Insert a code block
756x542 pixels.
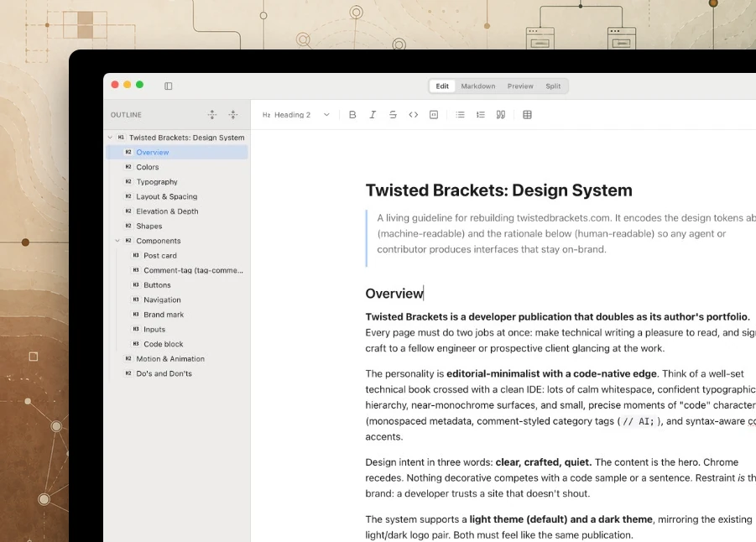click(x=434, y=115)
